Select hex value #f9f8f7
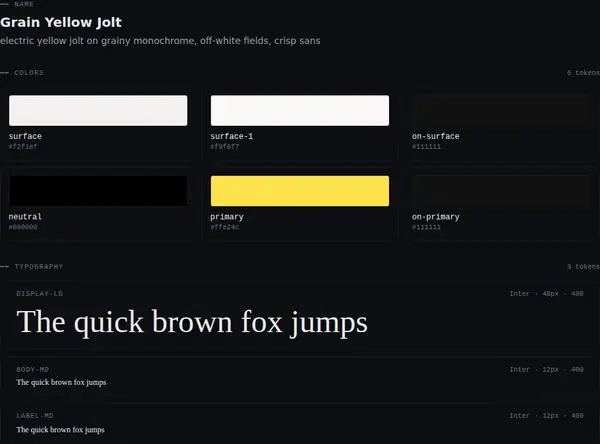The image size is (600, 444). click(x=225, y=147)
